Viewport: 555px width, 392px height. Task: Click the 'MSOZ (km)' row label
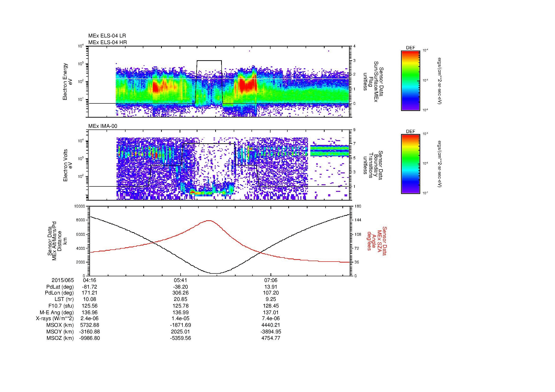[60, 338]
